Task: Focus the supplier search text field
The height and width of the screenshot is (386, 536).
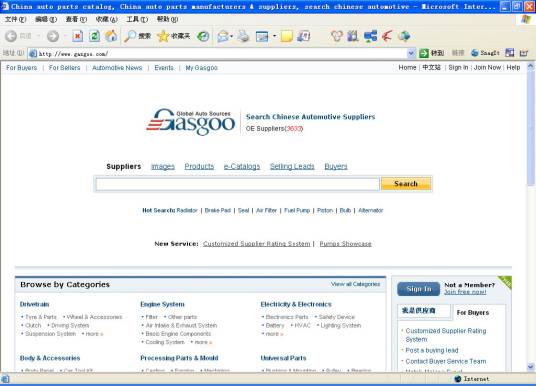Action: click(x=237, y=184)
